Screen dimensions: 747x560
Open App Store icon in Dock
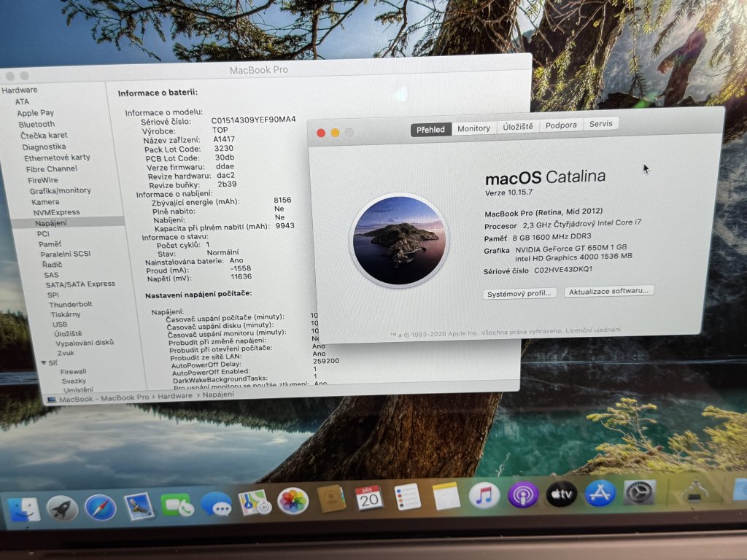pos(600,493)
